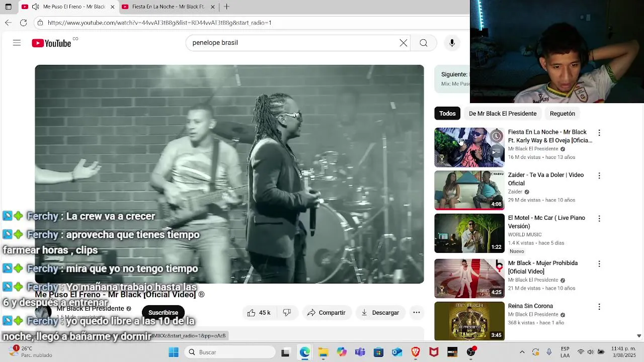The width and height of the screenshot is (644, 362).
Task: Select the Reguetón filter chip
Action: tap(562, 114)
